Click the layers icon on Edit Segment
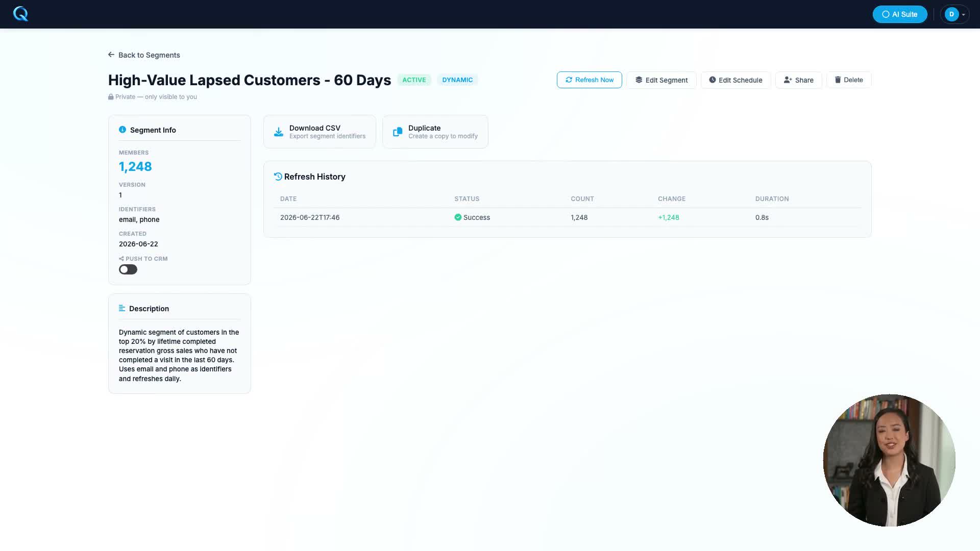This screenshot has height=551, width=980. click(639, 80)
